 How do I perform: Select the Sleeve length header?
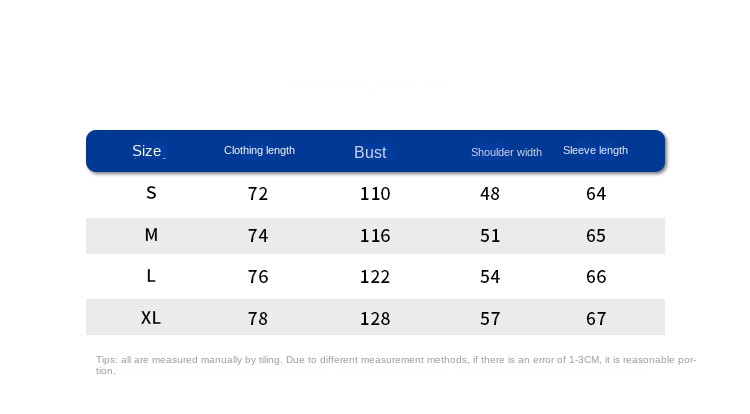[595, 151]
